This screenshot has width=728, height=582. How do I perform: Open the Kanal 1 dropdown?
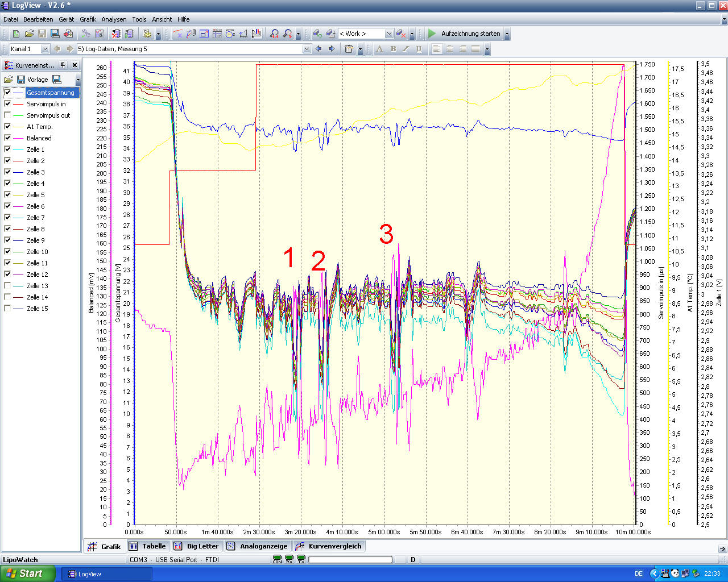coord(45,49)
